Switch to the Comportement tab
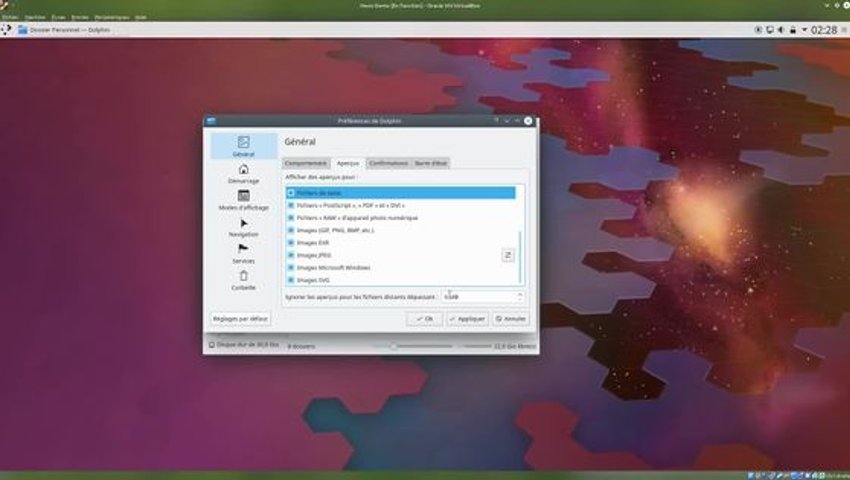 click(306, 163)
